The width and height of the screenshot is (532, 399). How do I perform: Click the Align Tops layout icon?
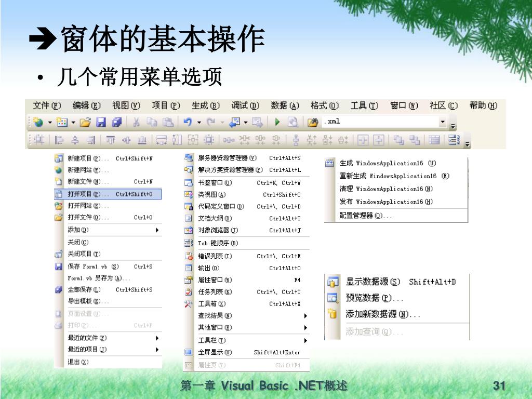(x=110, y=140)
